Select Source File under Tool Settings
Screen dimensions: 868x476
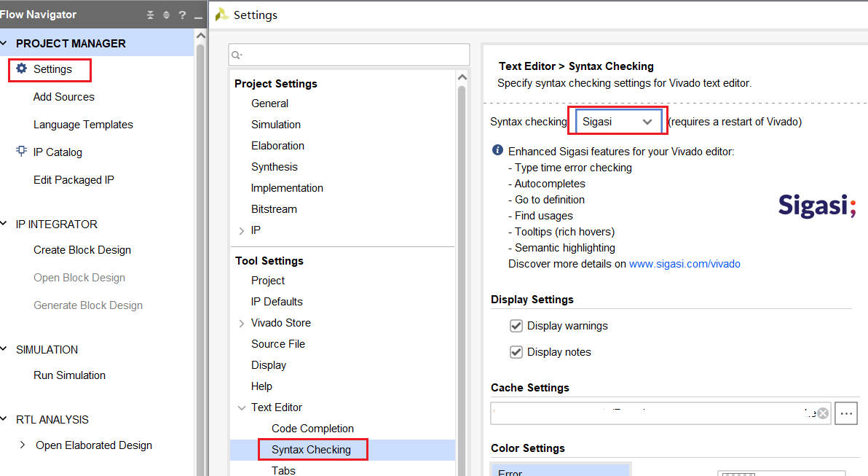[x=278, y=343]
